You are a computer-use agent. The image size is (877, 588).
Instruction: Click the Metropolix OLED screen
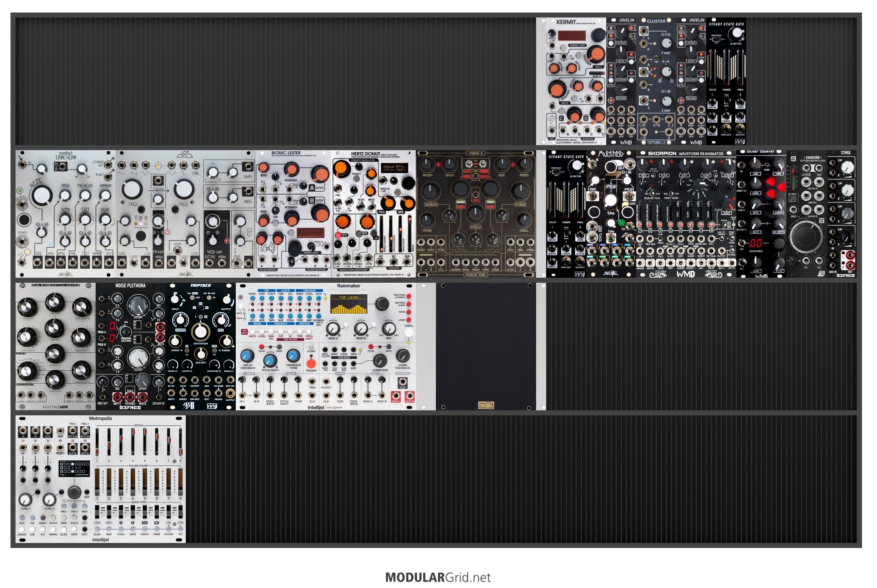tap(74, 468)
